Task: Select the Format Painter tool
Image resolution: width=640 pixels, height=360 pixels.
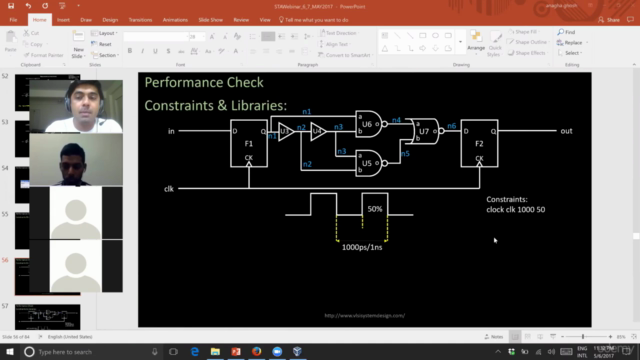Action: pyautogui.click(x=43, y=55)
